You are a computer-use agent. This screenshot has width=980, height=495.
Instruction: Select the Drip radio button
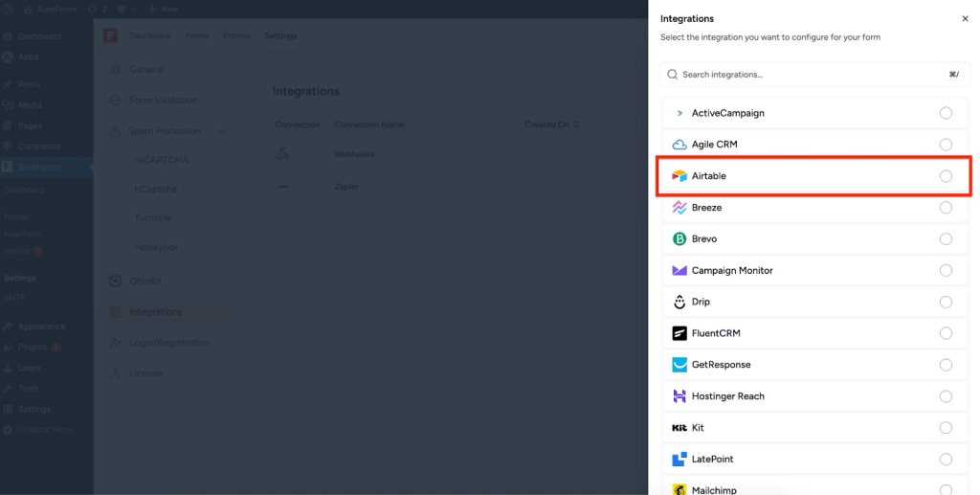[946, 302]
